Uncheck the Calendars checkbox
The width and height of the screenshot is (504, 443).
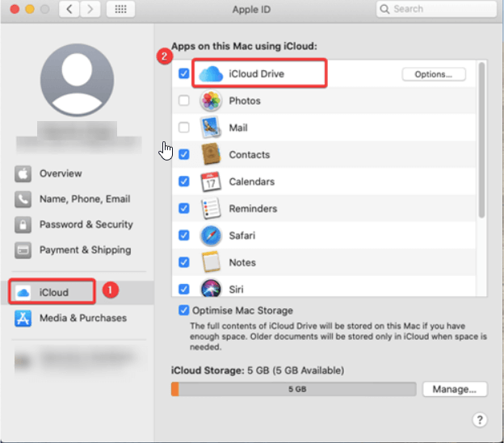[x=184, y=182]
